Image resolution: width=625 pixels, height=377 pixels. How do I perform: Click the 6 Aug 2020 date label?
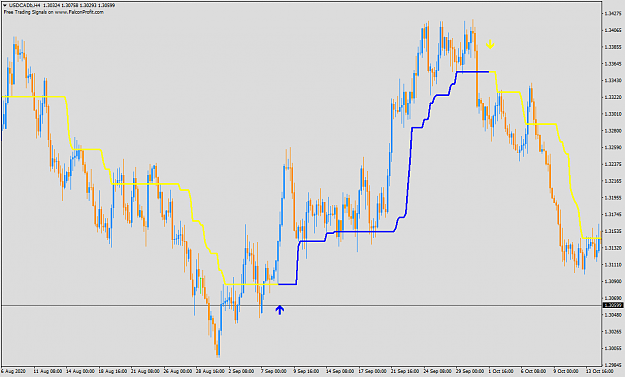pyautogui.click(x=13, y=371)
